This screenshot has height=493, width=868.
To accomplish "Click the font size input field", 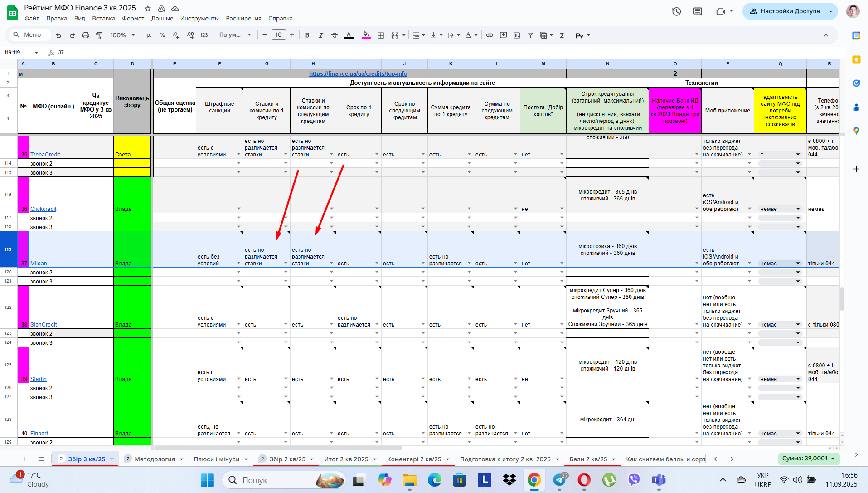I will pos(278,35).
